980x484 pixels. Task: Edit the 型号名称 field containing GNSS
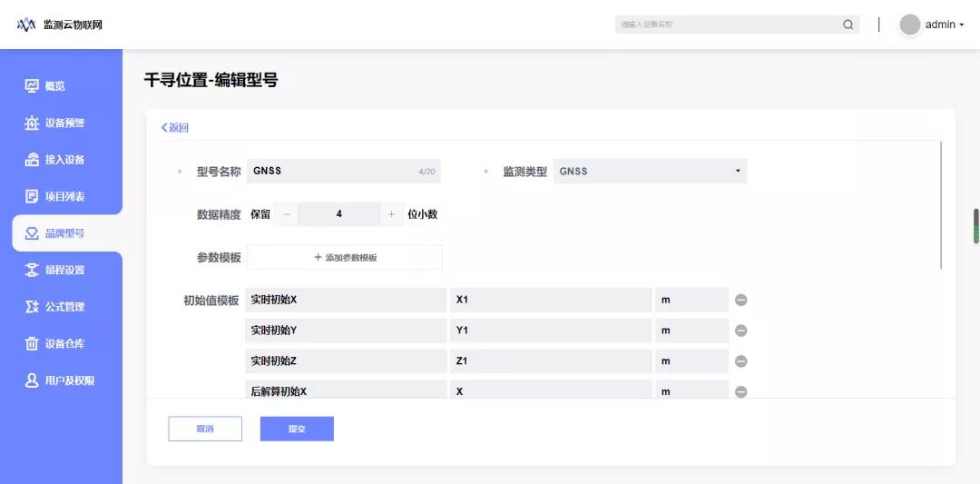344,172
